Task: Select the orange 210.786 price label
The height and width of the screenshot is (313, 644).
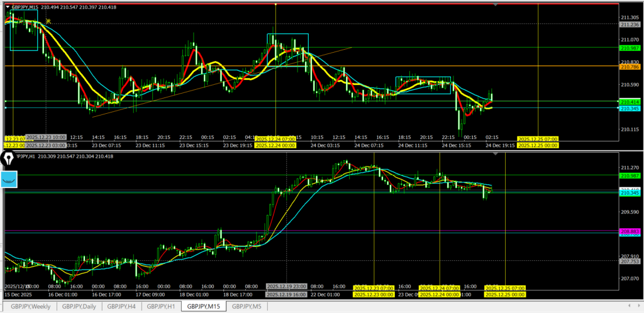Action: tap(630, 67)
